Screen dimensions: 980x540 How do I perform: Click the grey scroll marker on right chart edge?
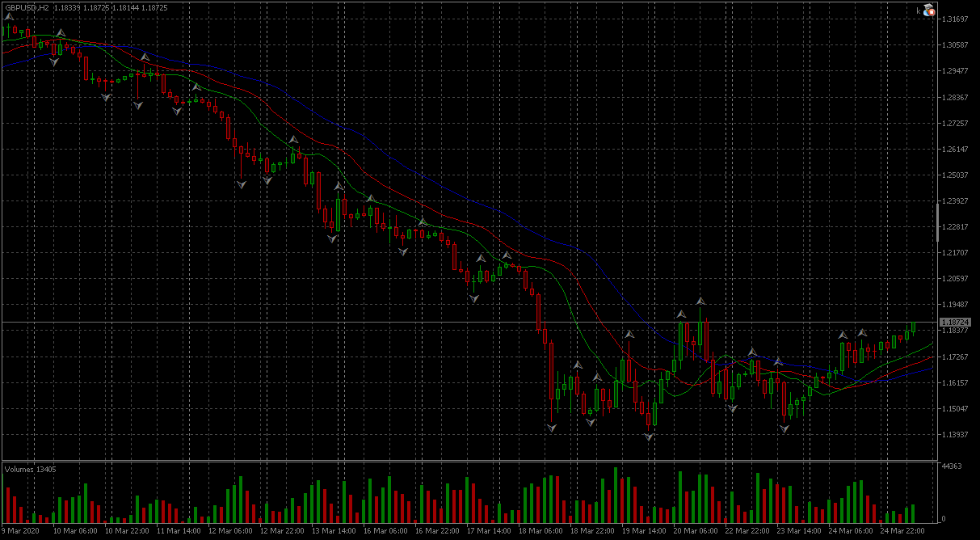(x=937, y=222)
